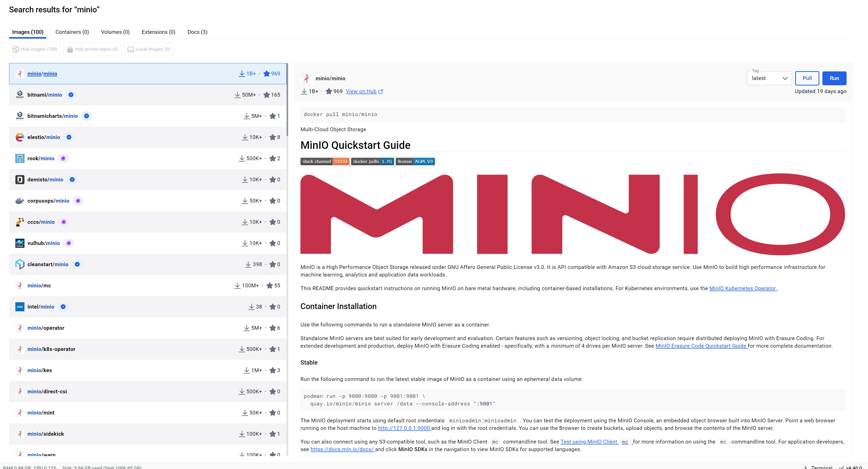
Task: Click the podman run command code block
Action: (572, 400)
